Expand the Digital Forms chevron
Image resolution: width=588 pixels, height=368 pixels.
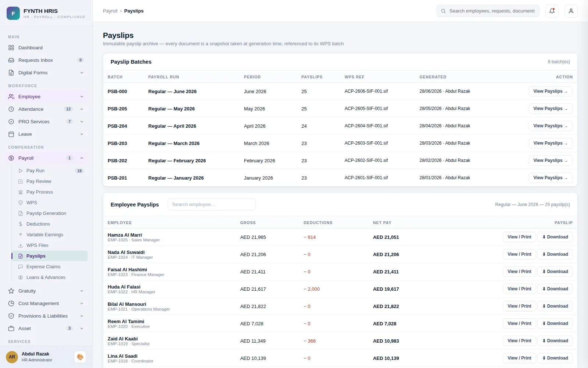tap(82, 73)
